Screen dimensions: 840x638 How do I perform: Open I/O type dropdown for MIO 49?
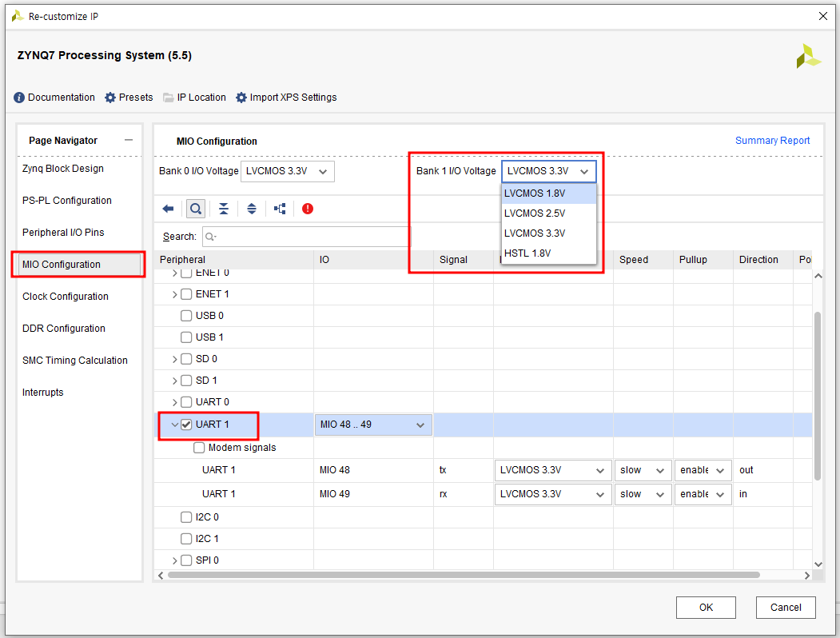click(x=553, y=494)
